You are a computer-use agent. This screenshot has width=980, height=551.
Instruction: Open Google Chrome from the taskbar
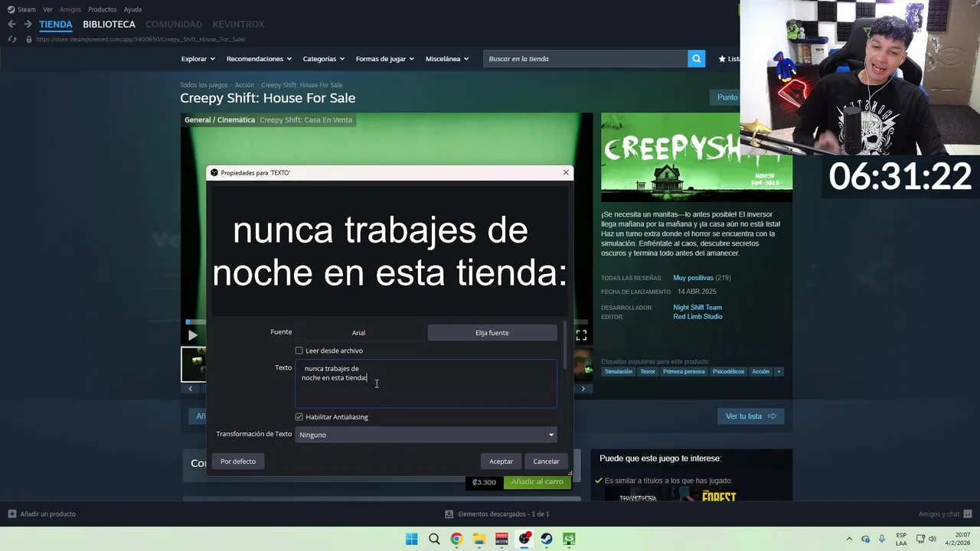click(x=456, y=539)
